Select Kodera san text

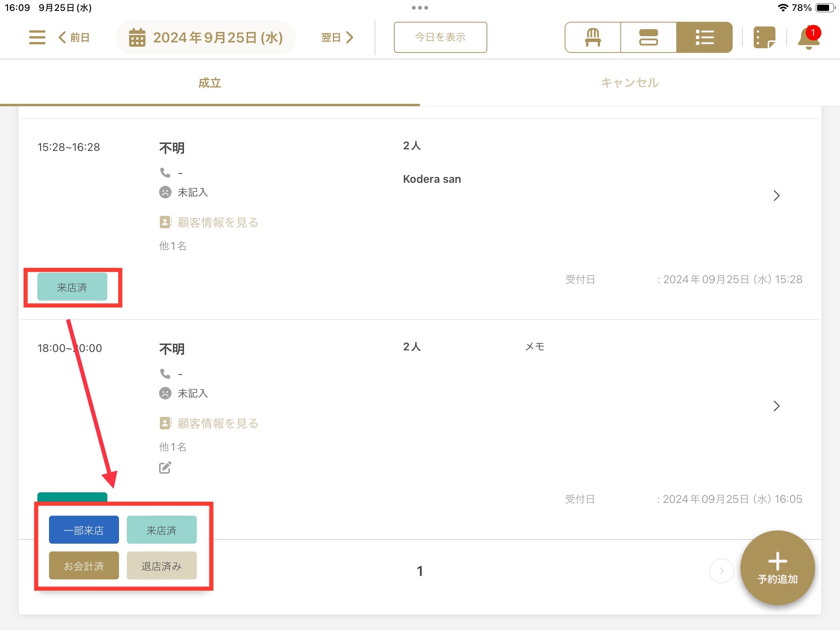tap(432, 179)
